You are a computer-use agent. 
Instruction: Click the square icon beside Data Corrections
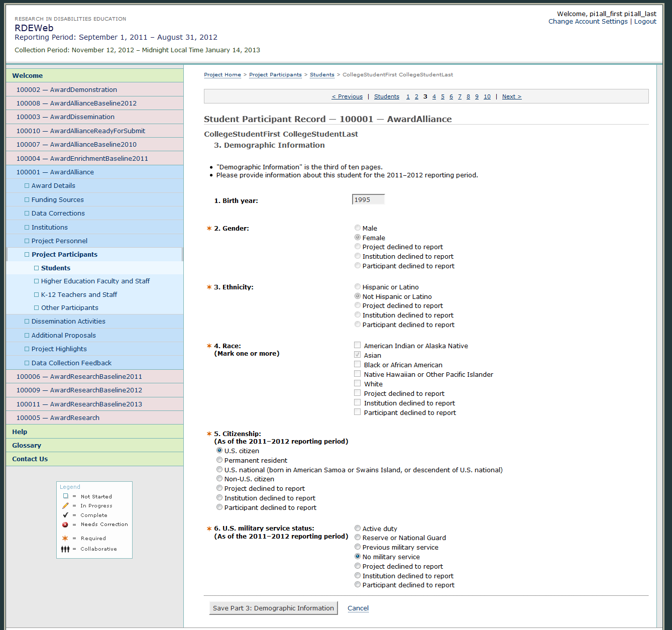click(27, 214)
